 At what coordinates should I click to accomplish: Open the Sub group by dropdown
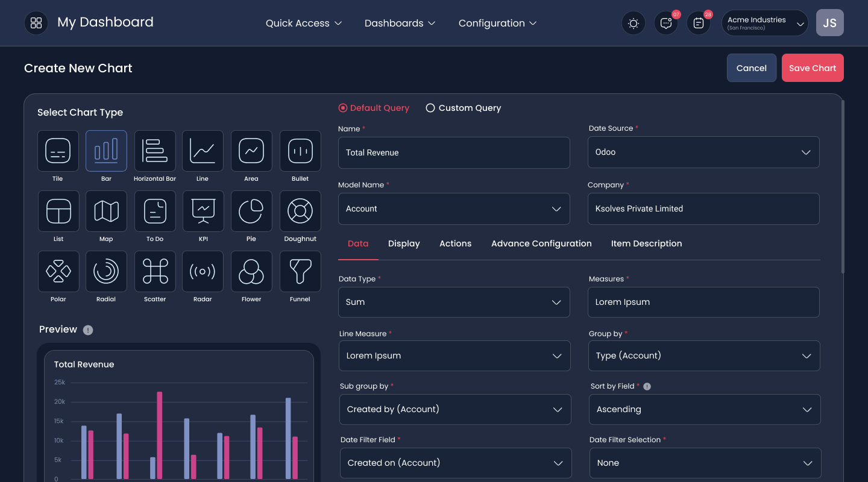pyautogui.click(x=455, y=409)
